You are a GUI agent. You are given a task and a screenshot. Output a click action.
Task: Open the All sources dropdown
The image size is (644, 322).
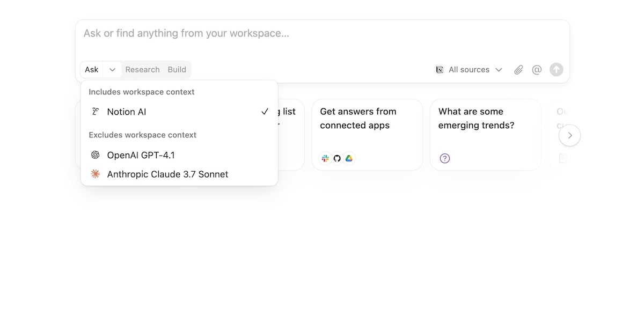pos(469,70)
